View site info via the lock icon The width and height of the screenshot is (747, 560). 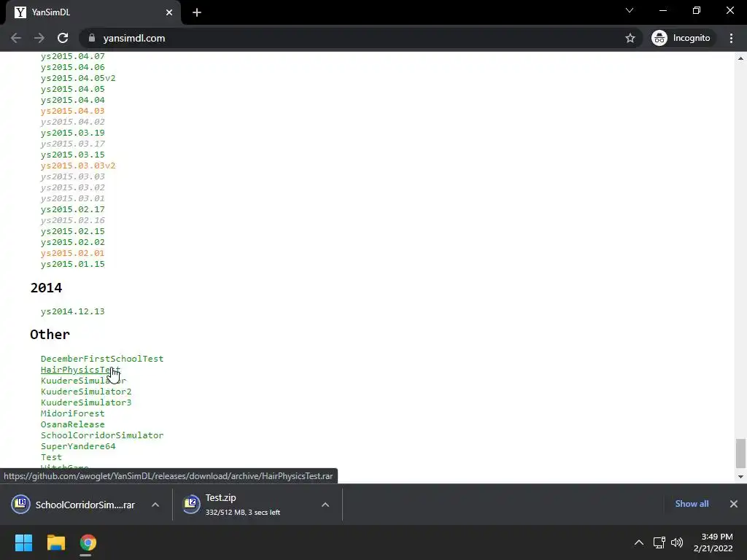click(x=92, y=38)
